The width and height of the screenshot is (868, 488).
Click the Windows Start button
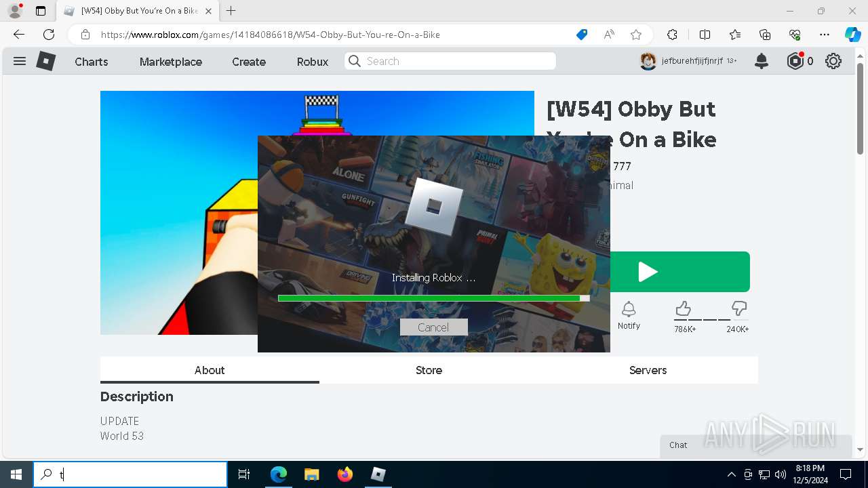pyautogui.click(x=16, y=474)
